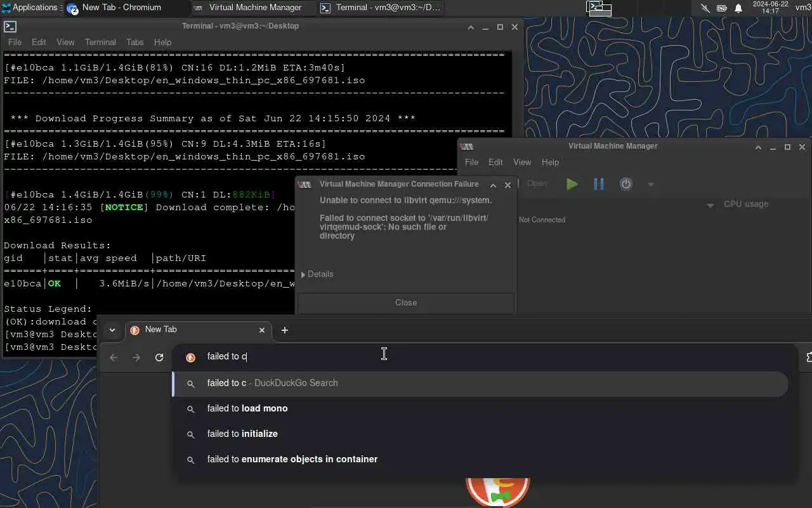Open the Tabs menu in Terminal window

coord(134,42)
